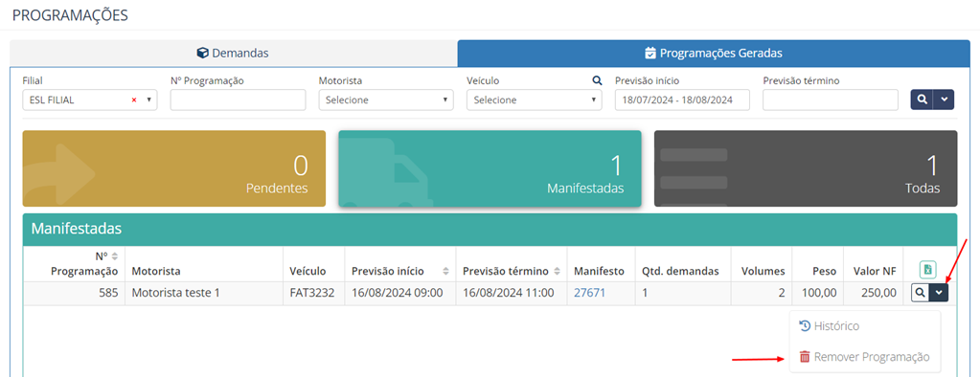The image size is (980, 377).
Task: View details of programação 585 magnifier
Action: coord(920,293)
